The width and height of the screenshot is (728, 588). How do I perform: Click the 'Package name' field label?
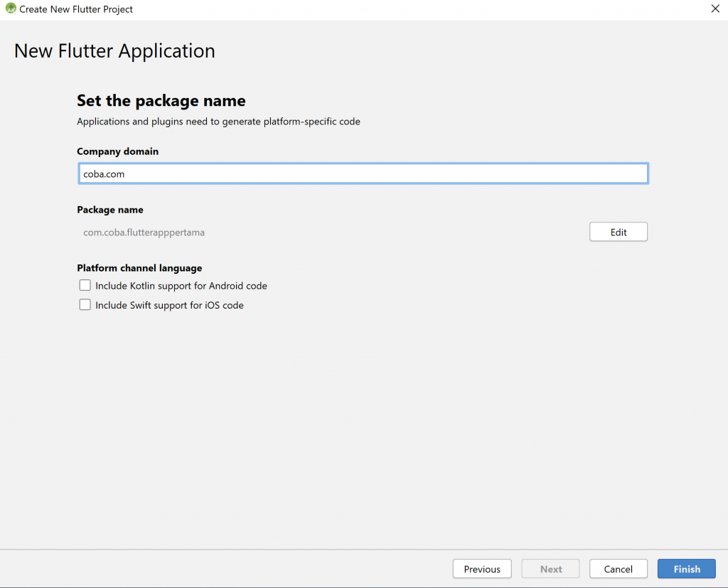110,210
